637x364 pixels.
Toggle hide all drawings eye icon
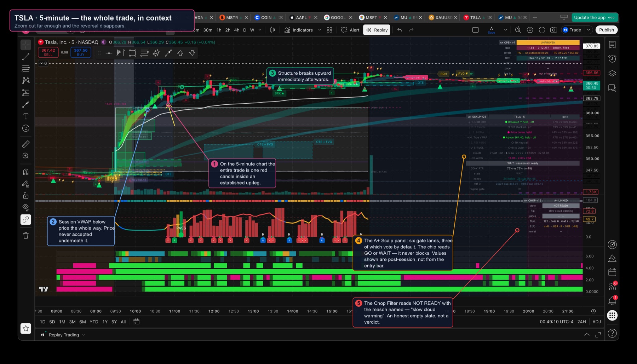point(26,207)
